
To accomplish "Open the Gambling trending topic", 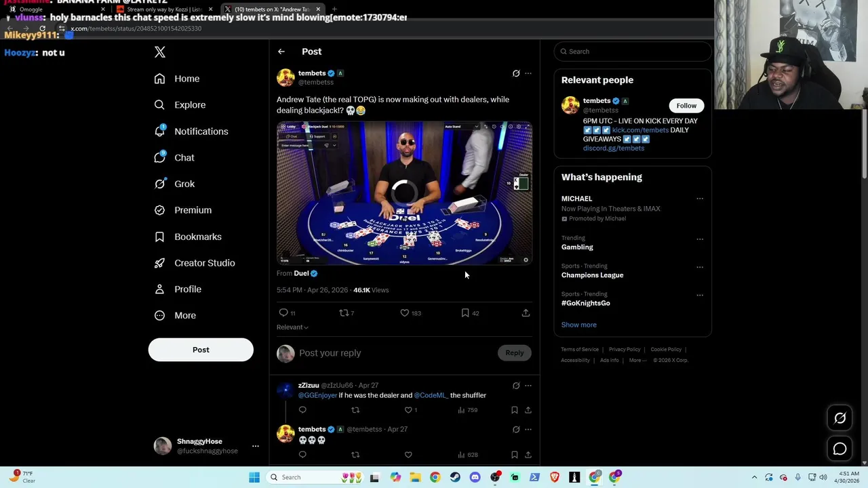I will (577, 247).
